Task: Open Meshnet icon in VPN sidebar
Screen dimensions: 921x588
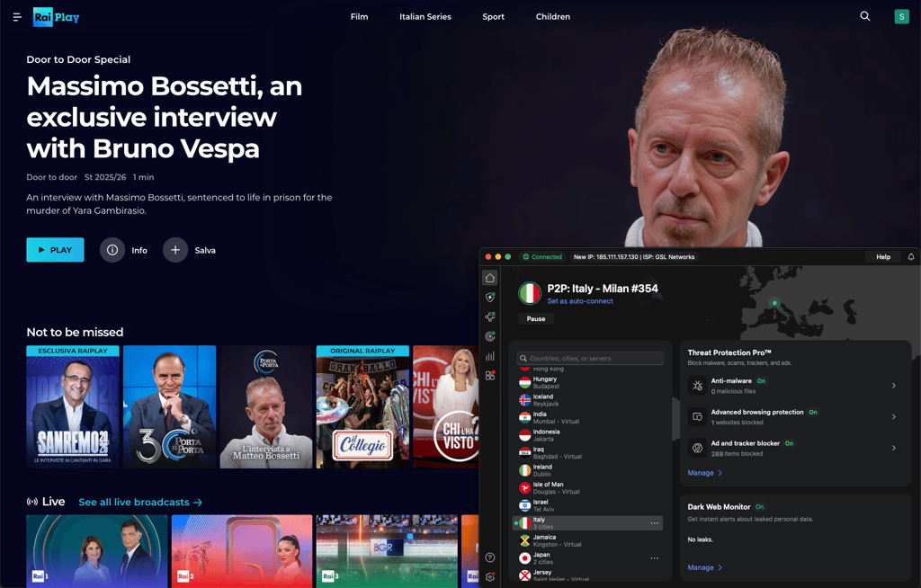Action: (x=490, y=316)
